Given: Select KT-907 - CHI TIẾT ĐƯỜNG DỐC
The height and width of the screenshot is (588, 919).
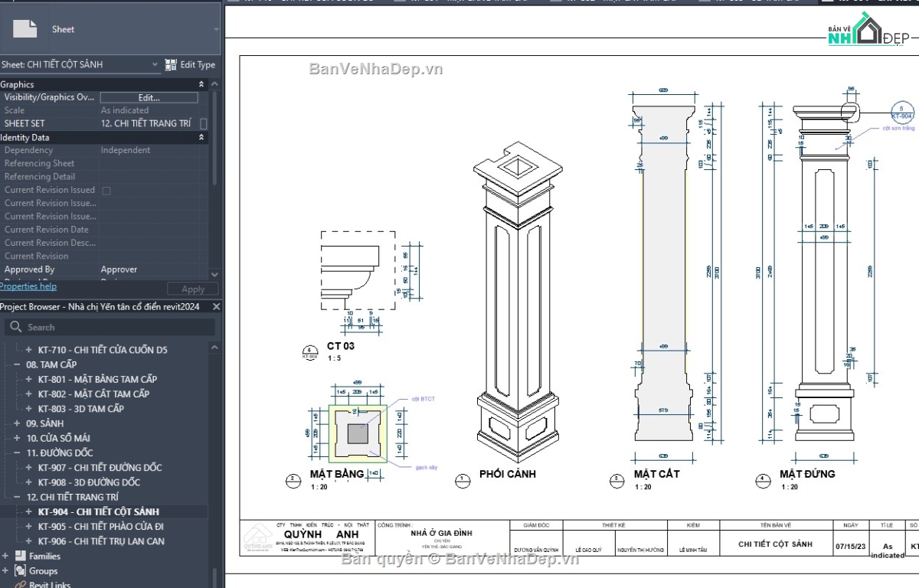Looking at the screenshot, I should (100, 468).
